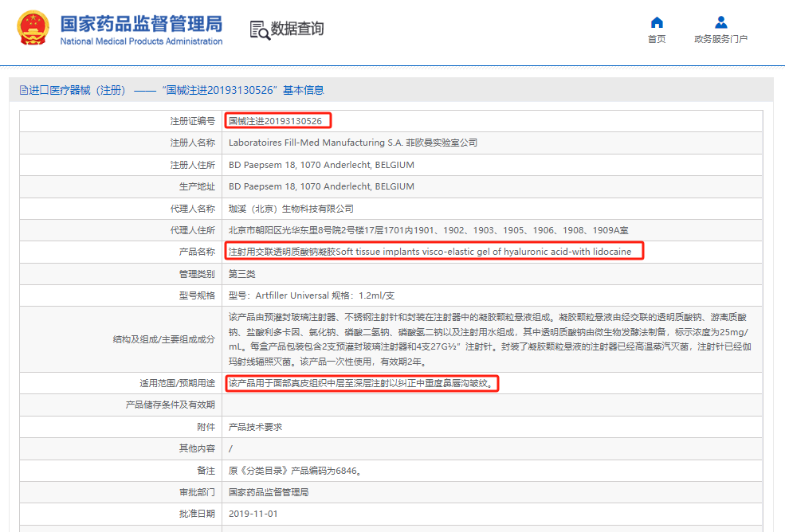Image resolution: width=785 pixels, height=532 pixels.
Task: Select intended use 该产品用于面部真皮组织 text
Action: coord(362,383)
